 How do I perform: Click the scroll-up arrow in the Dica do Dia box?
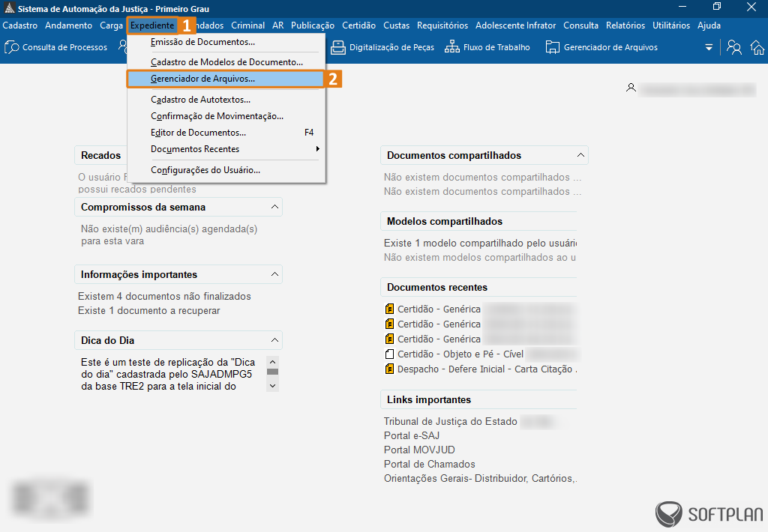click(x=273, y=362)
